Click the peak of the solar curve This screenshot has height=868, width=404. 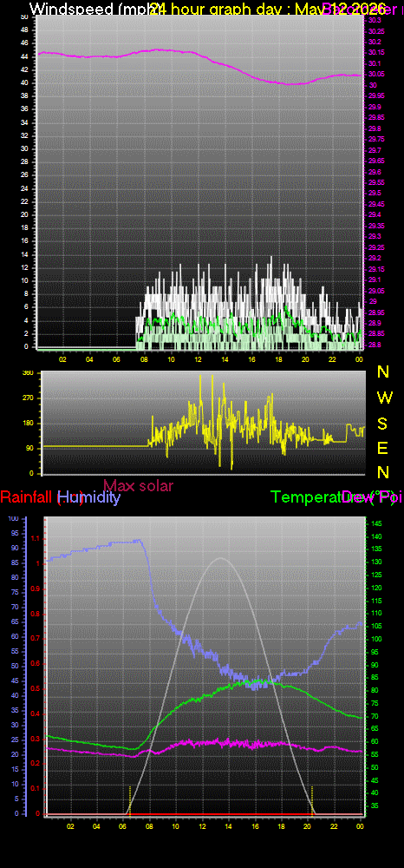coord(220,558)
